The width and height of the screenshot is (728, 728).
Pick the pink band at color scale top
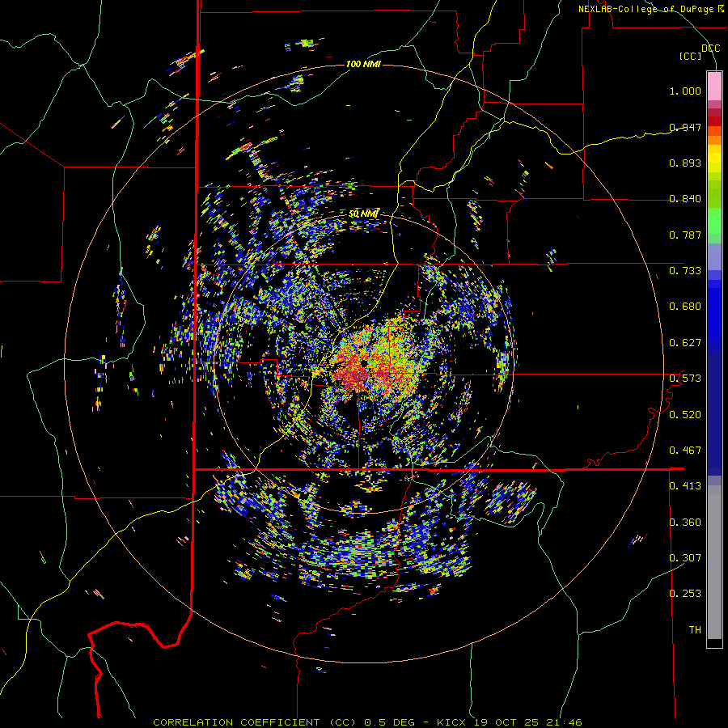(714, 86)
